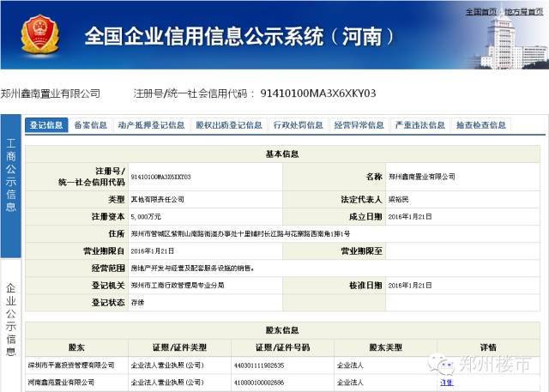
Task: Click the 营业期限自 value 2016年1月21日
Action: click(x=153, y=251)
